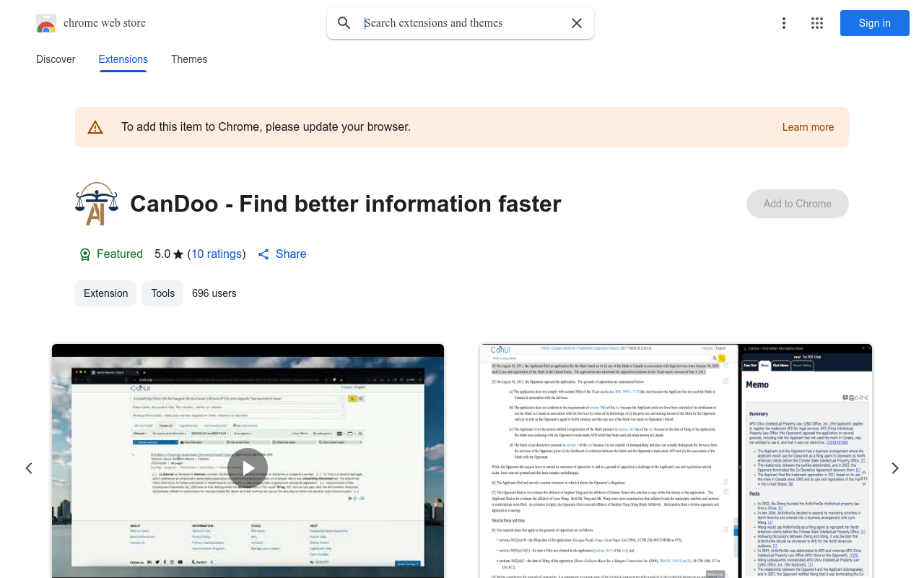Click the Featured badge icon

(x=85, y=254)
